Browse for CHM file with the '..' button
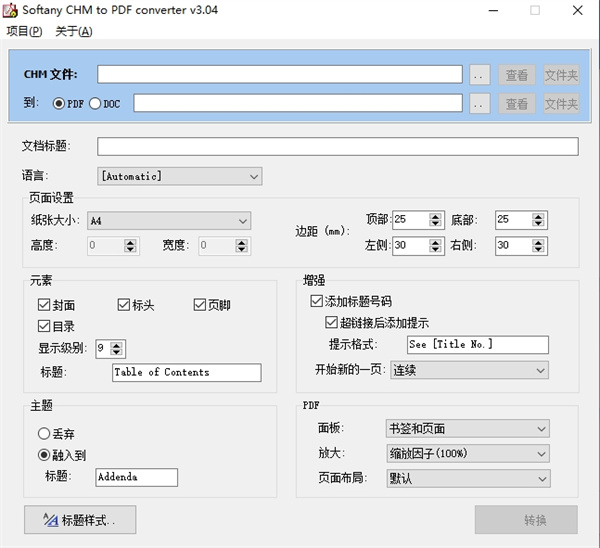The height and width of the screenshot is (548, 600). tap(479, 75)
